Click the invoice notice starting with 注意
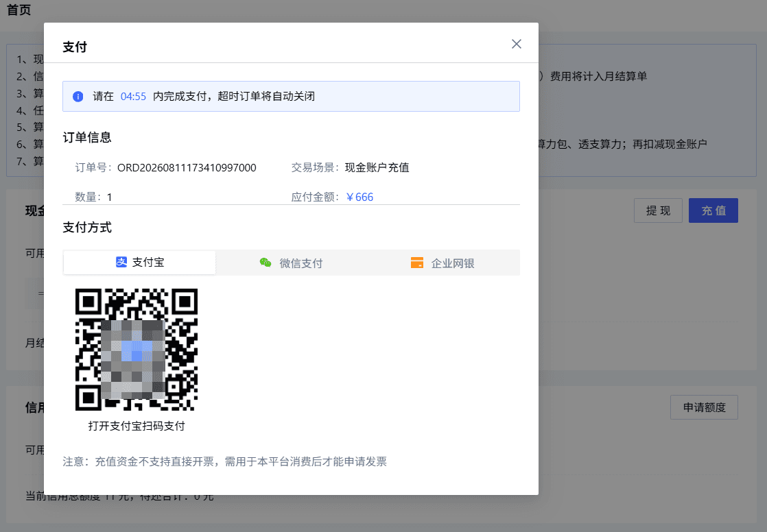This screenshot has width=767, height=532. click(x=224, y=461)
